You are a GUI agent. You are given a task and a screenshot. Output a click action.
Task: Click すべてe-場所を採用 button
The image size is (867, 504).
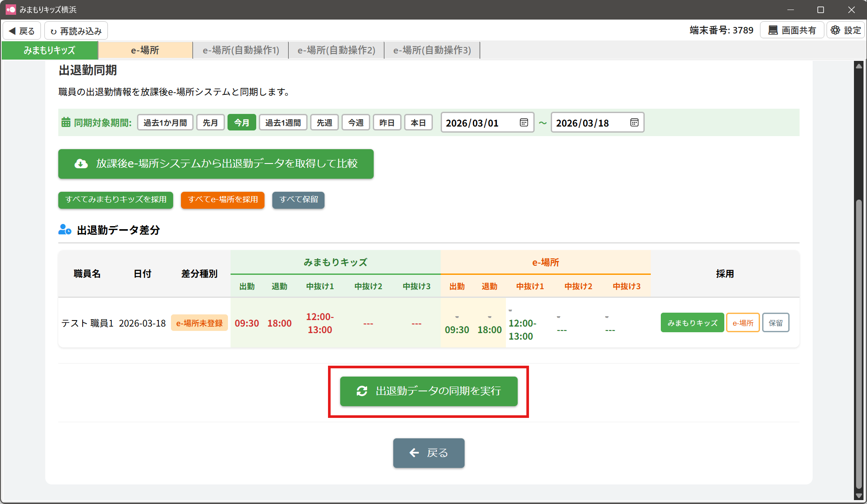click(222, 200)
